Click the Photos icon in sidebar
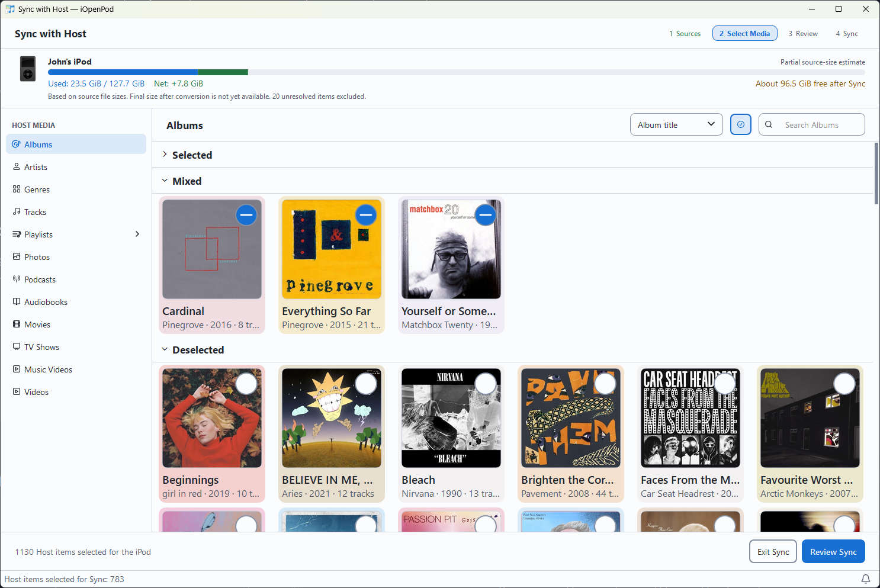Screen dimensions: 880x588 [17, 256]
